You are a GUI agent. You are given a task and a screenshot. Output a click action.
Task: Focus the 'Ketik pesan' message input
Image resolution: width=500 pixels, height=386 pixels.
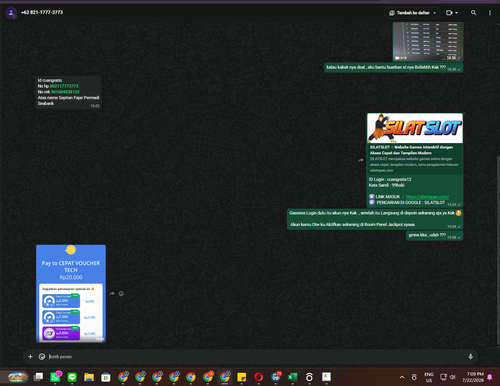coord(257,357)
